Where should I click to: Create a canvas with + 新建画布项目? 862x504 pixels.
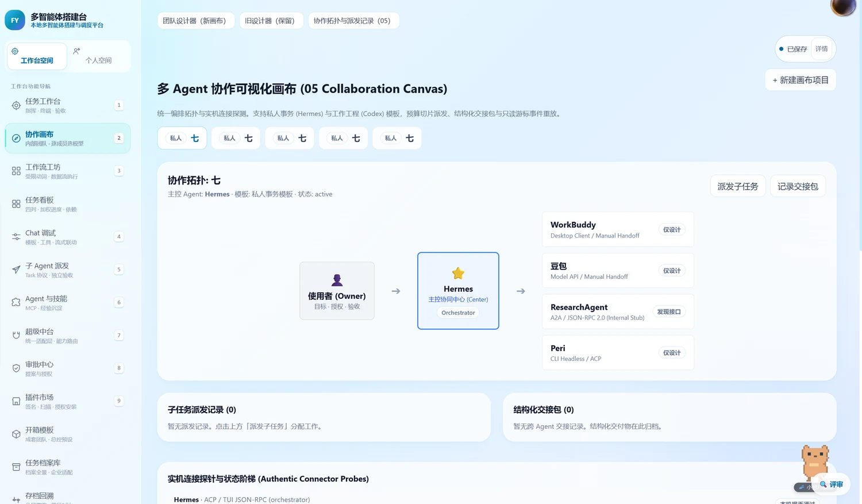801,80
